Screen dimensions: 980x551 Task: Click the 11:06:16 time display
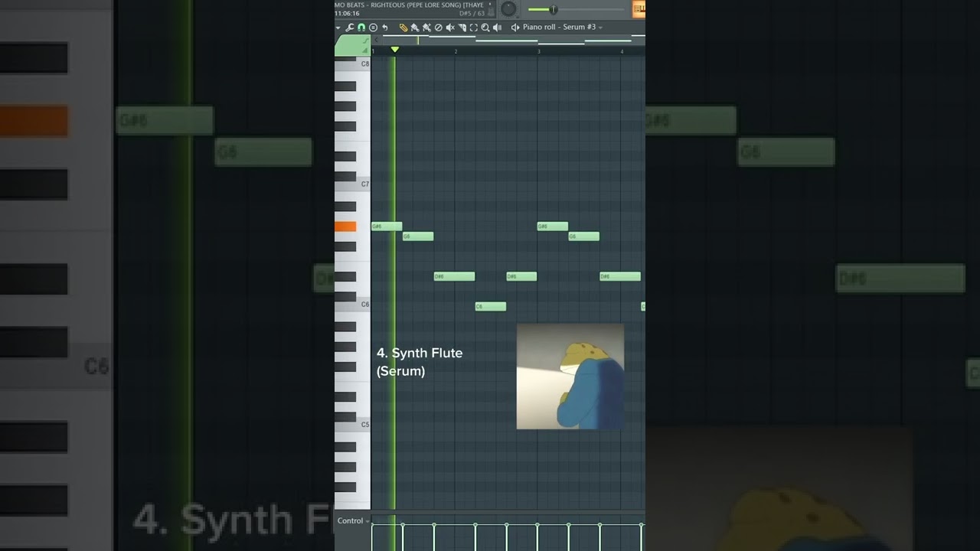tap(347, 13)
